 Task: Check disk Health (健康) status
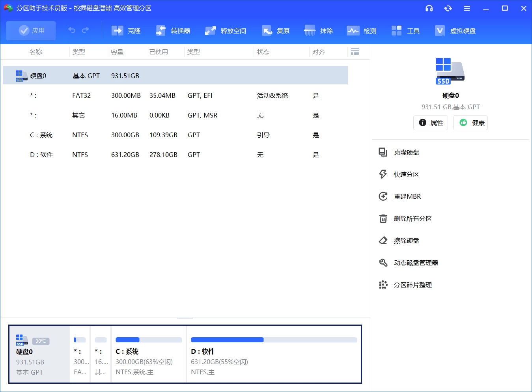pyautogui.click(x=470, y=123)
